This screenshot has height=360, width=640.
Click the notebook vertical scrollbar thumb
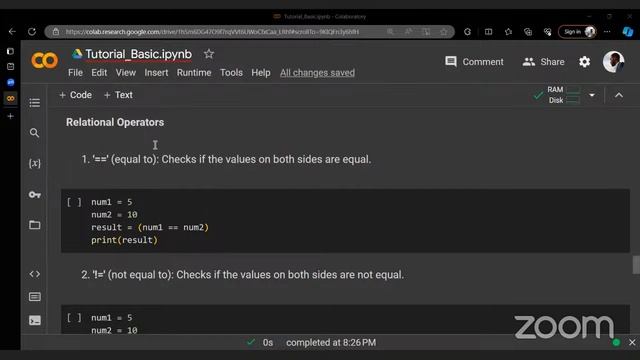(636, 265)
